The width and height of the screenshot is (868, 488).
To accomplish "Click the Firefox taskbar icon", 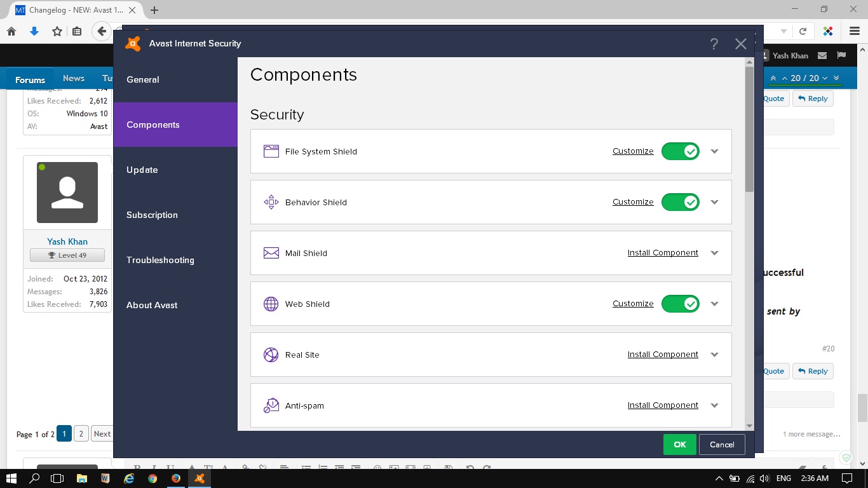I will (176, 478).
